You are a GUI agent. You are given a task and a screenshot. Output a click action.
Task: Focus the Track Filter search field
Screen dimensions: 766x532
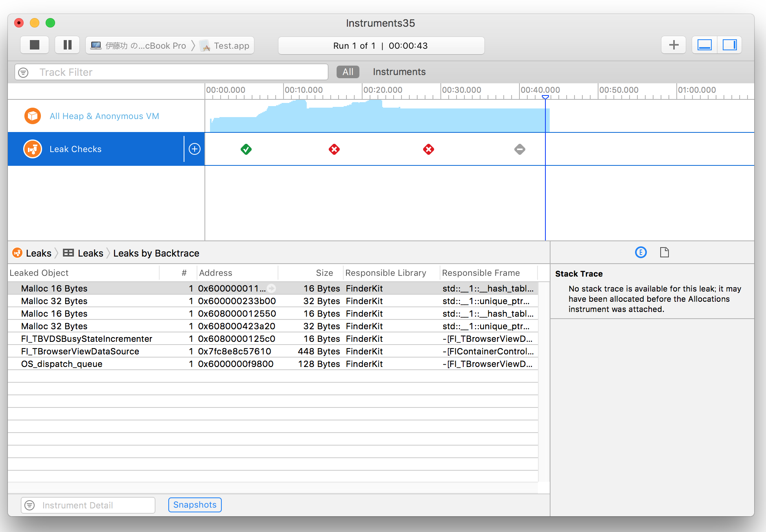click(171, 72)
